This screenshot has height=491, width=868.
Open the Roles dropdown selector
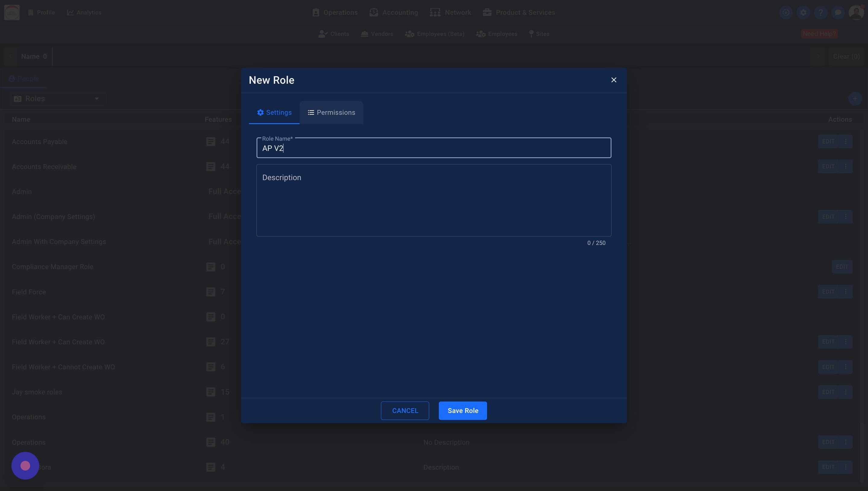(57, 99)
